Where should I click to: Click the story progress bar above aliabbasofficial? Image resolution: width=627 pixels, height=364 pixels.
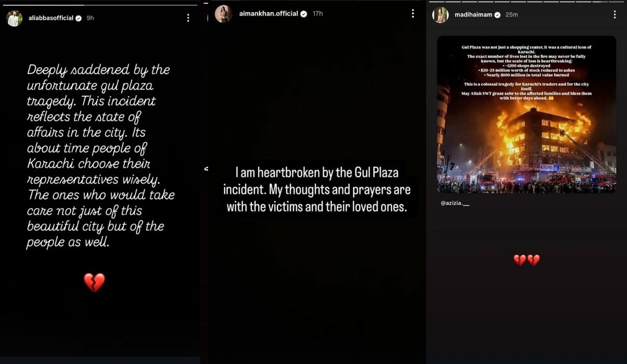[101, 5]
